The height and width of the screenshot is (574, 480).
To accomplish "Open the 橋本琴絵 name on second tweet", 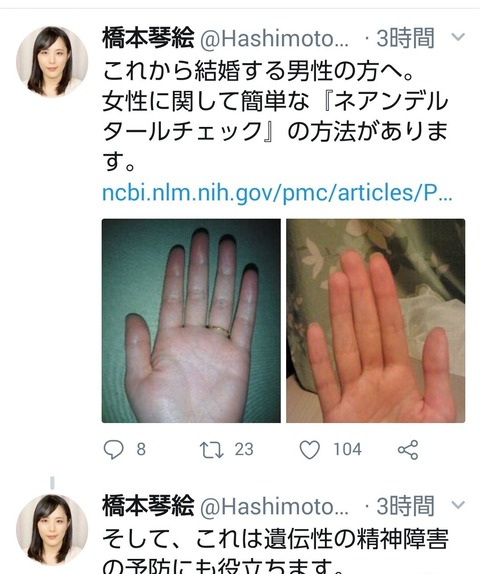I will coord(148,506).
